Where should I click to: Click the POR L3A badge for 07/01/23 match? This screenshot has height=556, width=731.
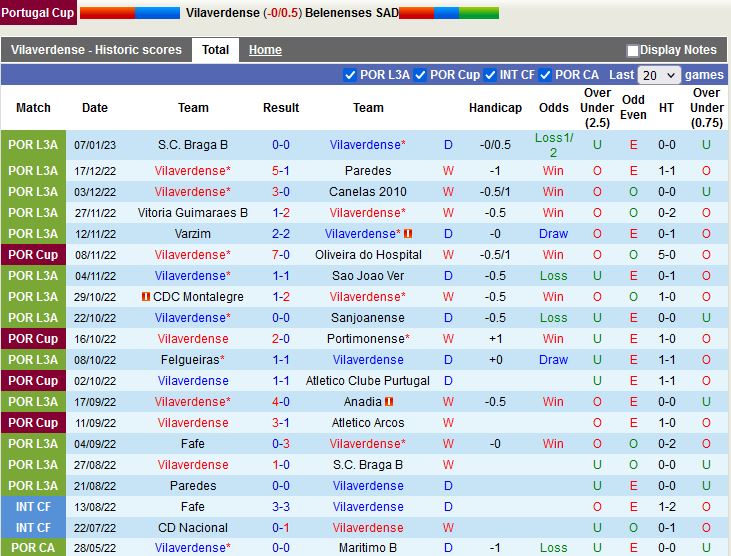coord(33,145)
